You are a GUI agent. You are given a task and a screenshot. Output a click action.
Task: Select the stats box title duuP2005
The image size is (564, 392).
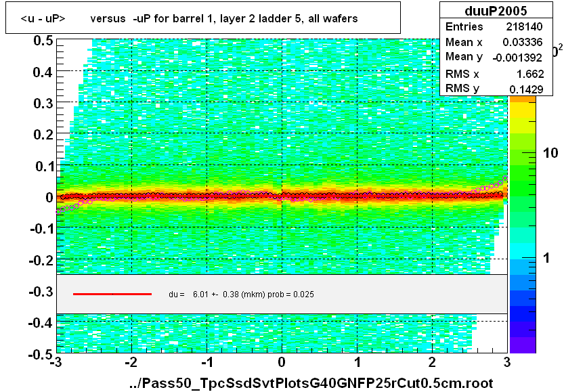496,11
